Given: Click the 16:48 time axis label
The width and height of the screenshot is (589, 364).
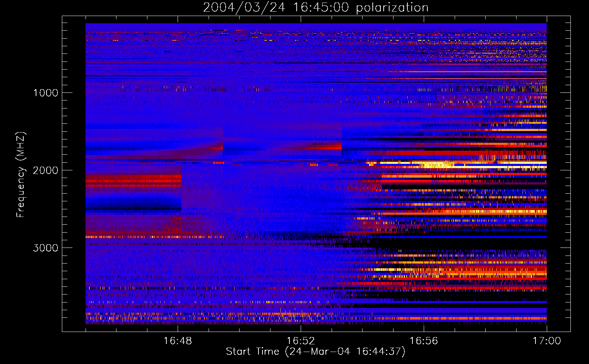Looking at the screenshot, I should [178, 341].
